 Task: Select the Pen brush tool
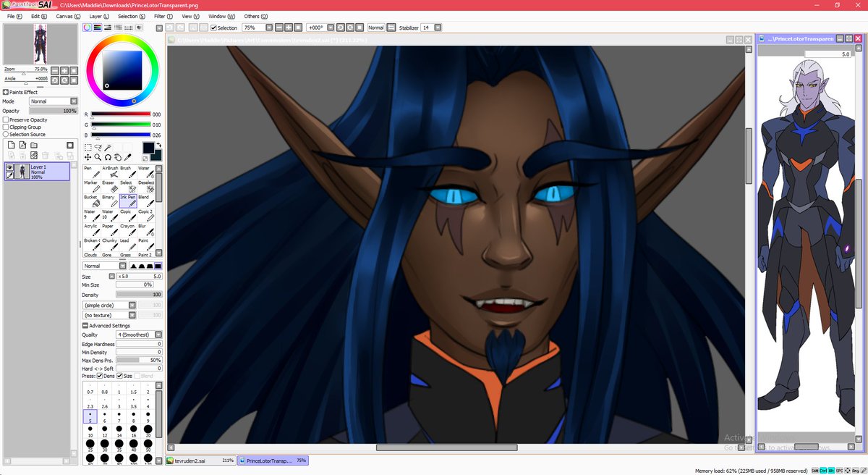91,172
